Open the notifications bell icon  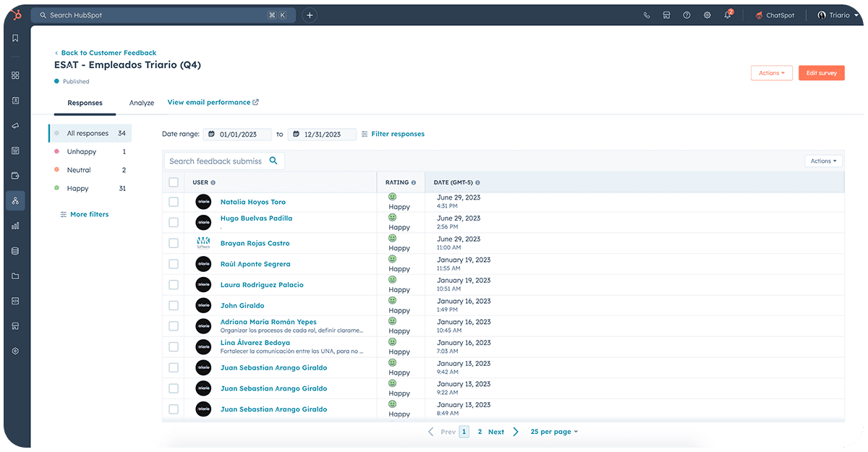click(728, 15)
